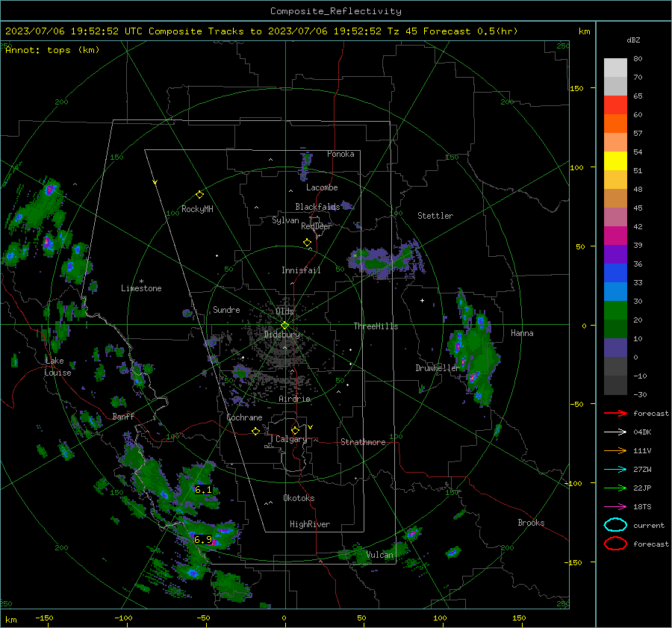Click the Lacombe town label
Screen dimensions: 672x628
click(322, 187)
